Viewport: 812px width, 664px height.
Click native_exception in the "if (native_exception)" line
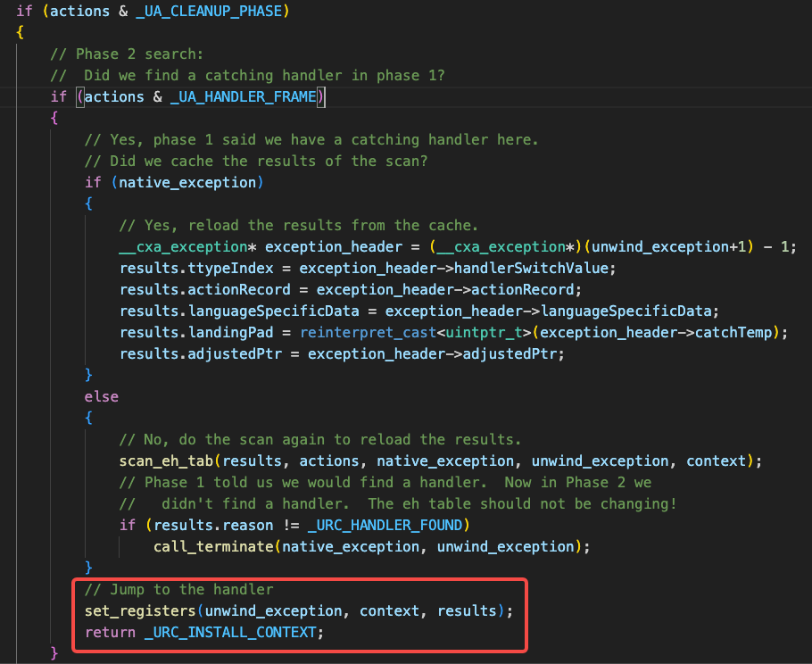pos(187,182)
